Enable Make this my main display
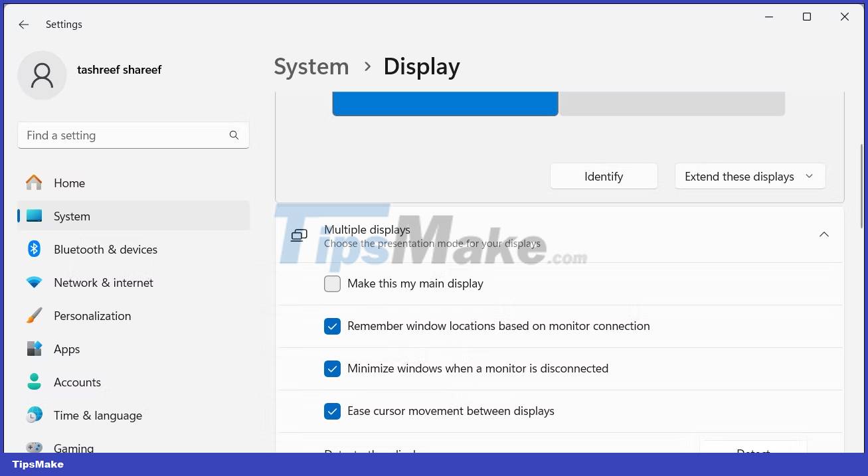This screenshot has height=476, width=868. pyautogui.click(x=332, y=283)
